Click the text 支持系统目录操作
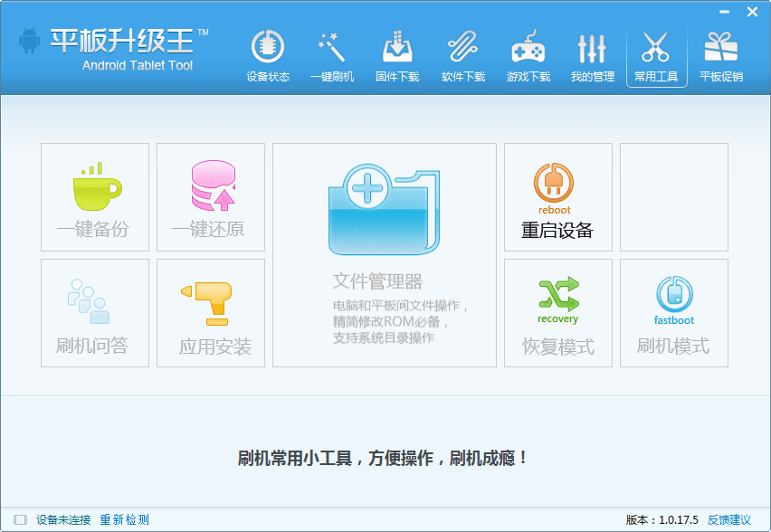The height and width of the screenshot is (532, 771). click(x=384, y=337)
